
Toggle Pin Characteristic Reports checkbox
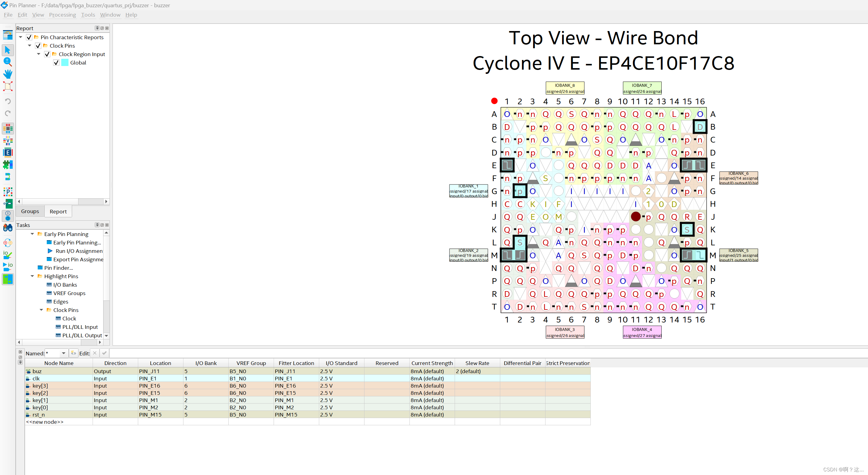(29, 37)
